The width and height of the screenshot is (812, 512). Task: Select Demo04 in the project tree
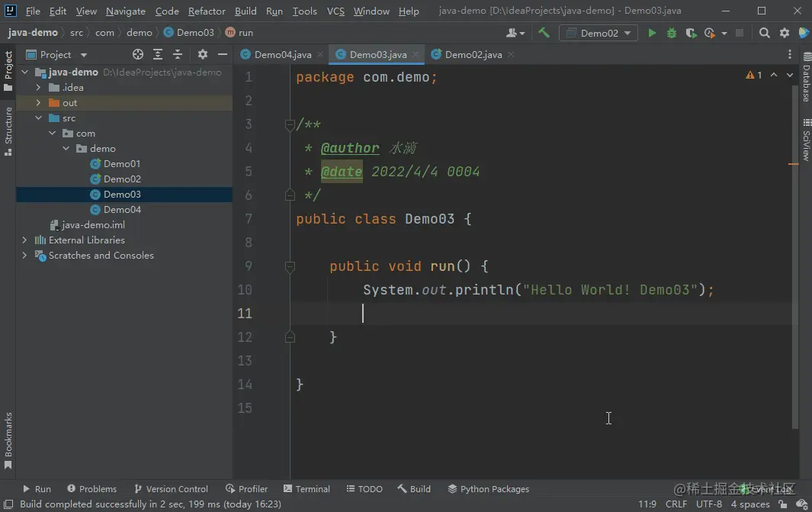coord(122,210)
